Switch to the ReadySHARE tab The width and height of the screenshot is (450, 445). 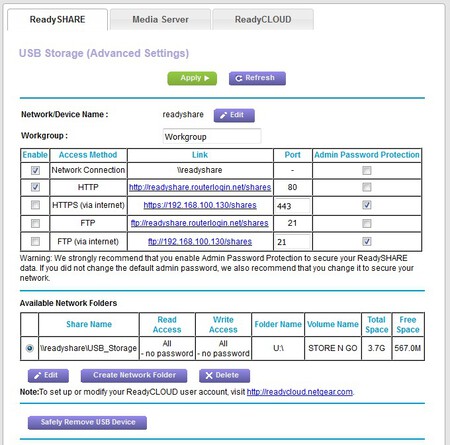(x=57, y=20)
